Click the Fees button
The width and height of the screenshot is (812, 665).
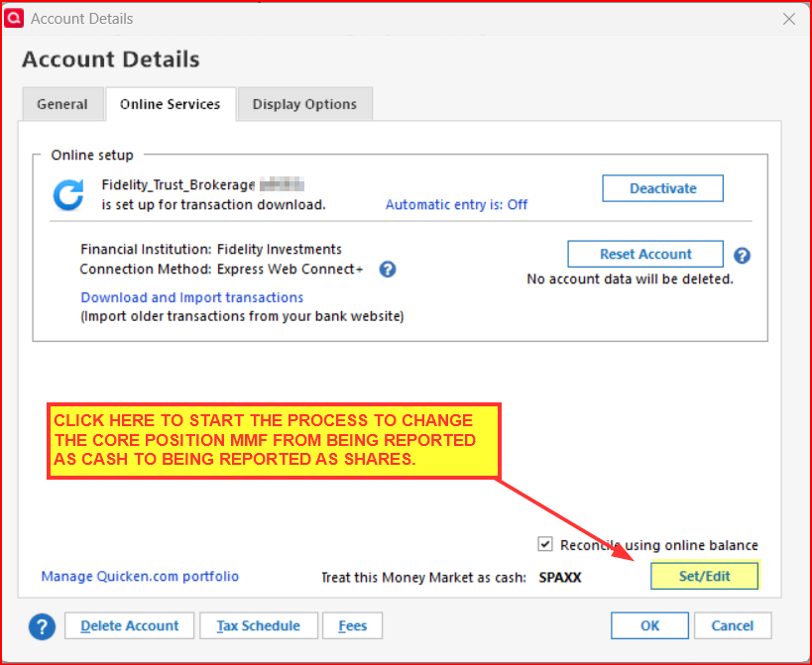[353, 625]
